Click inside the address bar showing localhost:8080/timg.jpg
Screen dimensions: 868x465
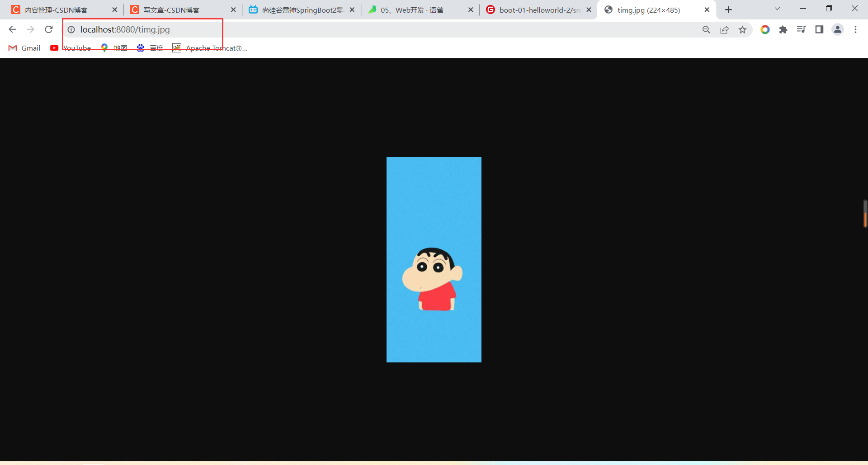click(136, 29)
